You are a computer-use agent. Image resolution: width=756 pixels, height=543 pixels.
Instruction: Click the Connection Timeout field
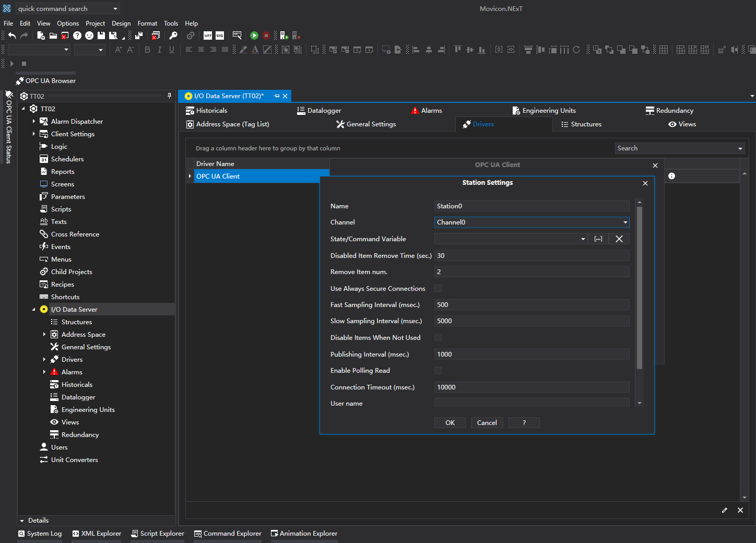531,387
